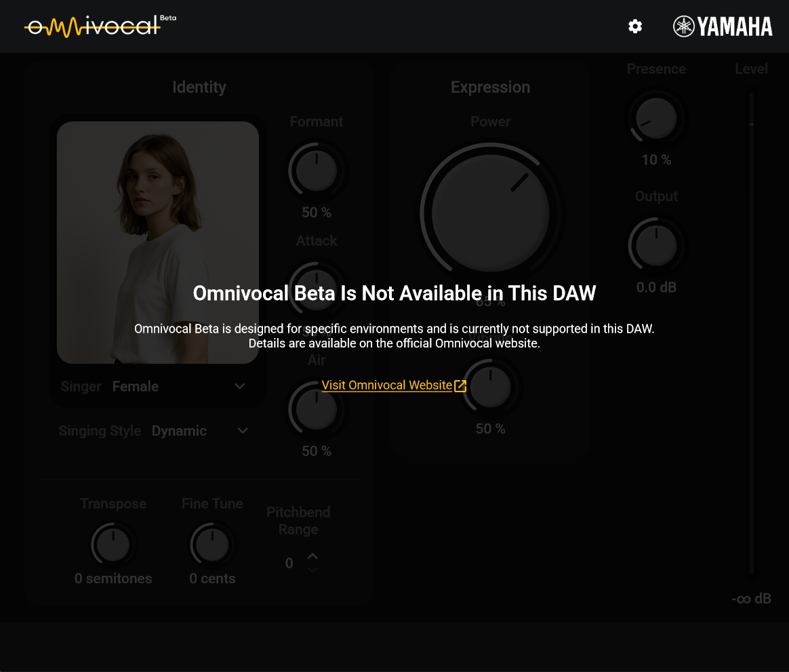
Task: Click the large Power knob
Action: pos(490,213)
